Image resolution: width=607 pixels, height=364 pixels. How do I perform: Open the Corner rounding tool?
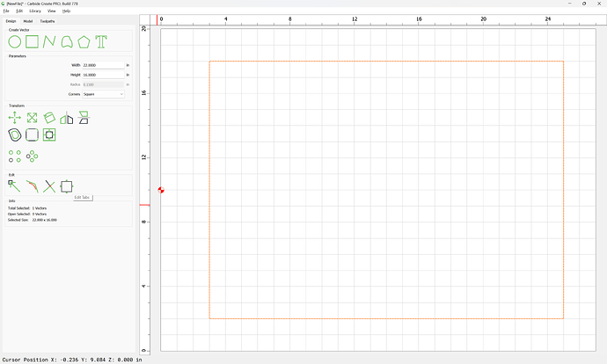33,135
